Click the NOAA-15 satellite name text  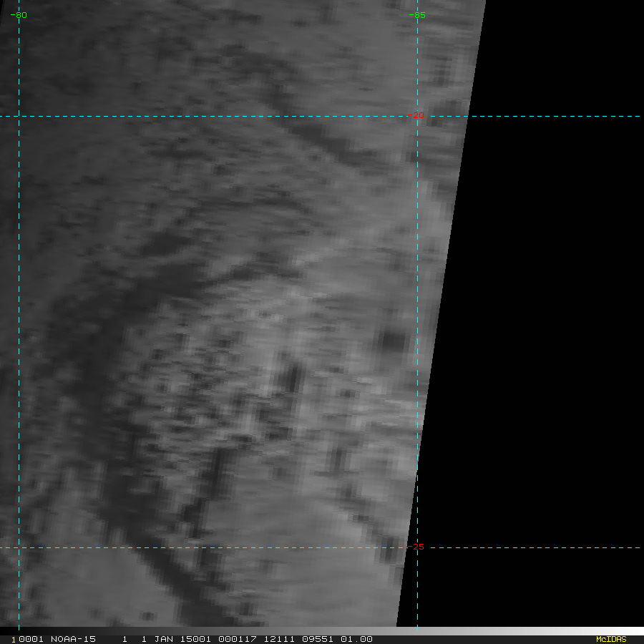[x=73, y=639]
